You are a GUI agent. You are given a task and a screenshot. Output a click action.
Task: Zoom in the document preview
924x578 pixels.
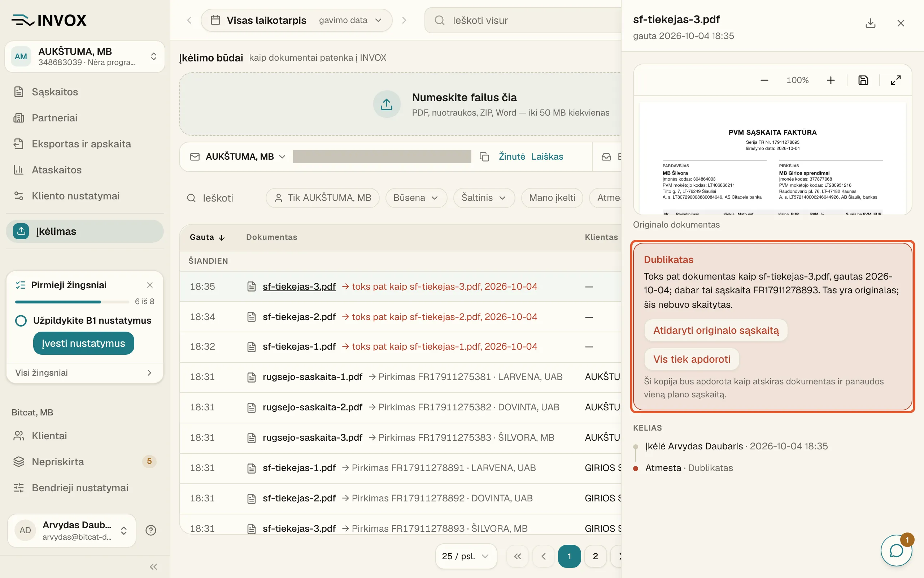[831, 80]
